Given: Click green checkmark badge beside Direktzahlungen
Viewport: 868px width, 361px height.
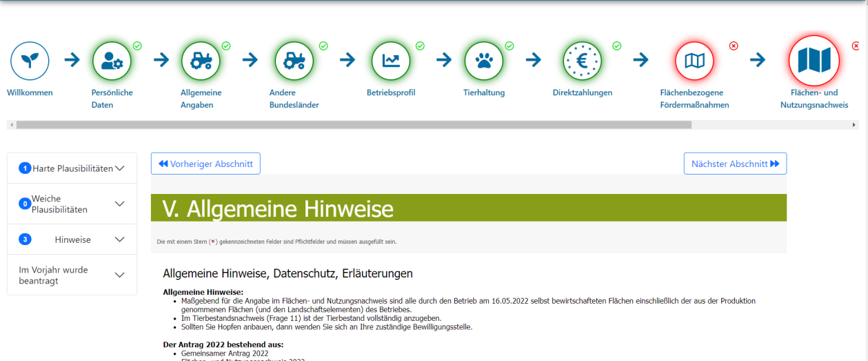Looking at the screenshot, I should [617, 46].
